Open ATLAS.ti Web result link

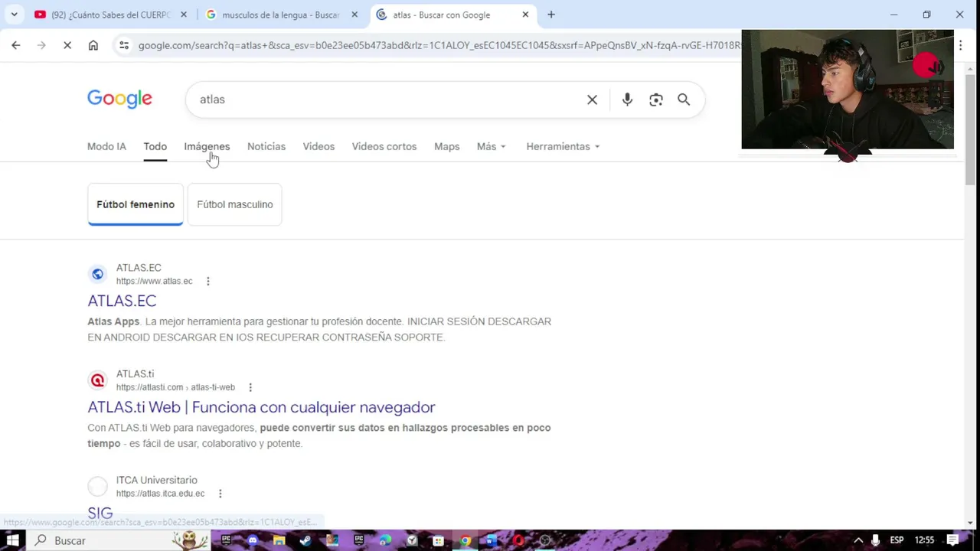[x=261, y=407]
